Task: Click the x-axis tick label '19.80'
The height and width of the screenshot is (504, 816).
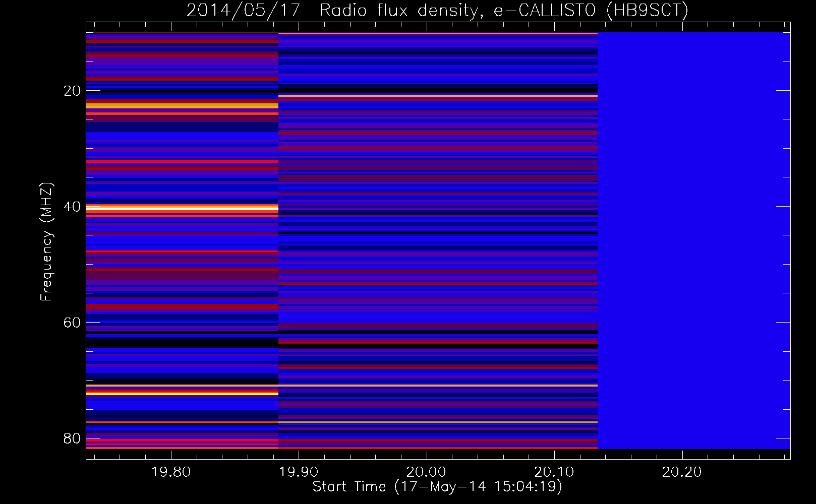Action: (171, 472)
